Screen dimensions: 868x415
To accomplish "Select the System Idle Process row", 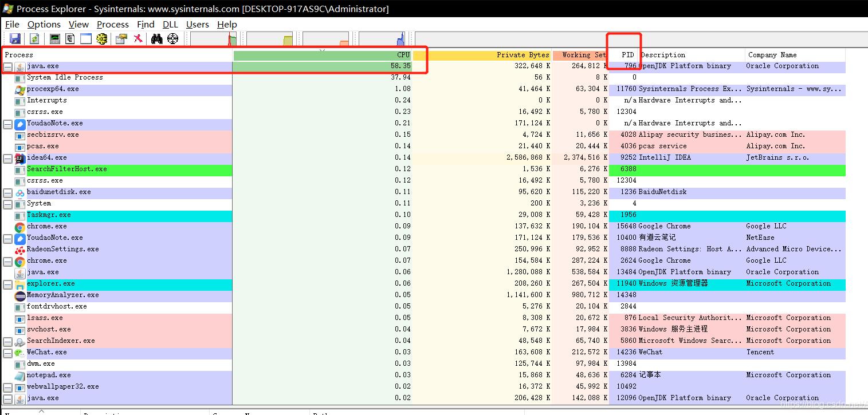I will pos(423,78).
